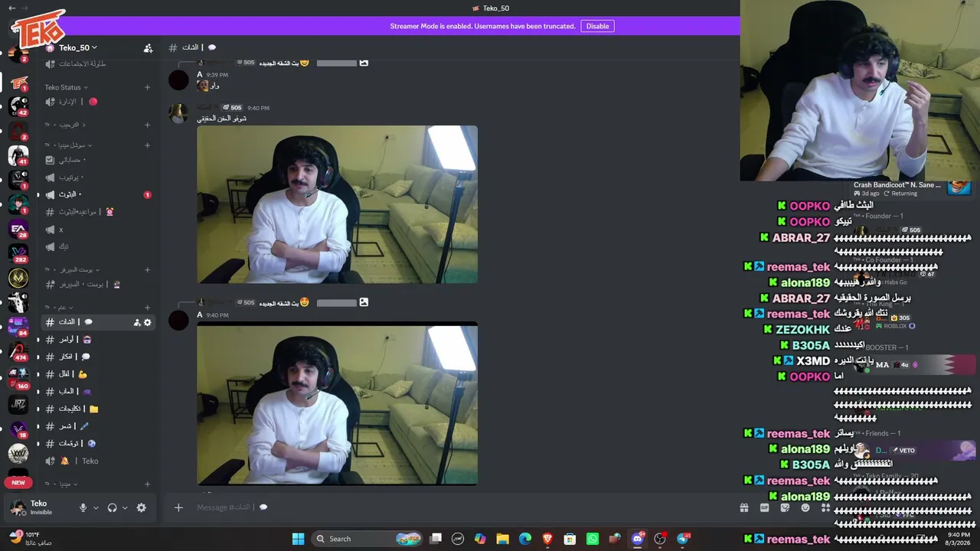Open the server with 474 unread badge
Image resolution: width=980 pixels, height=551 pixels.
pyautogui.click(x=18, y=352)
